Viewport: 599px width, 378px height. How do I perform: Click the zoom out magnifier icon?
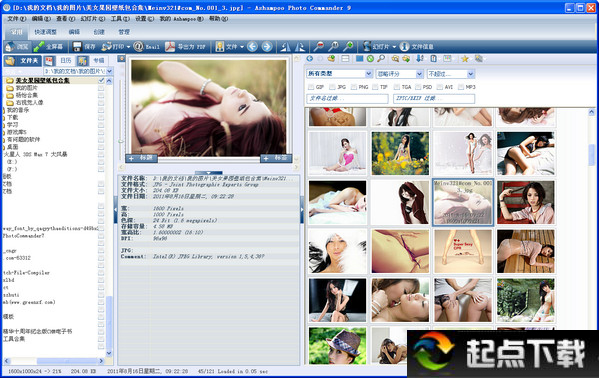pyautogui.click(x=318, y=47)
